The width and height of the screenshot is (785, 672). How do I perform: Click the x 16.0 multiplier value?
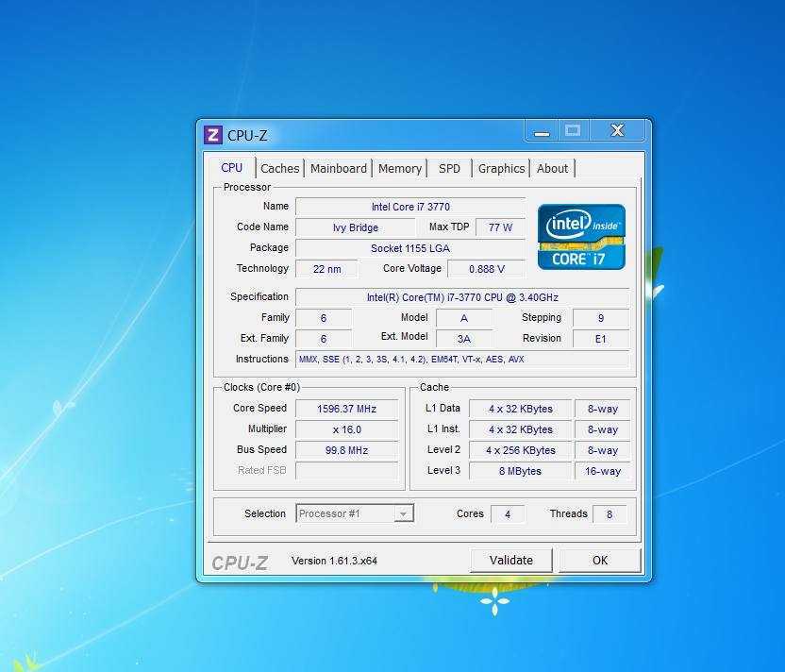tap(346, 429)
